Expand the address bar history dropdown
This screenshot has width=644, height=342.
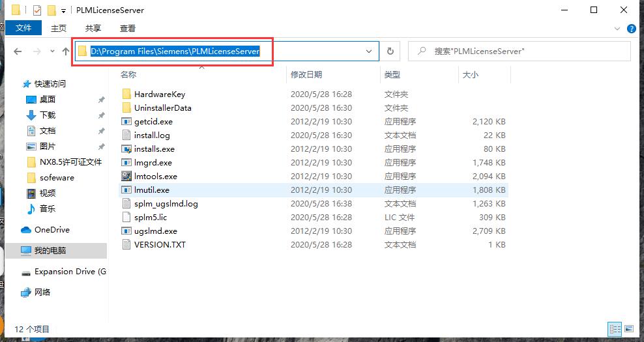(369, 51)
